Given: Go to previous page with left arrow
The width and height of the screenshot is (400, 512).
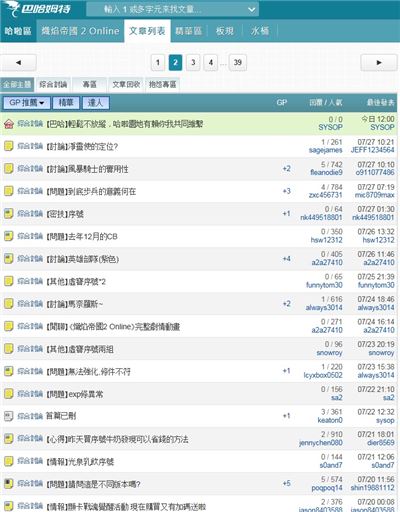Looking at the screenshot, I should (x=18, y=62).
